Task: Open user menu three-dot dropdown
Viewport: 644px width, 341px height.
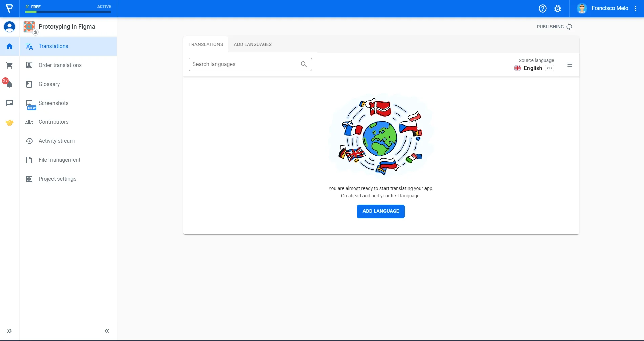Action: pyautogui.click(x=635, y=8)
